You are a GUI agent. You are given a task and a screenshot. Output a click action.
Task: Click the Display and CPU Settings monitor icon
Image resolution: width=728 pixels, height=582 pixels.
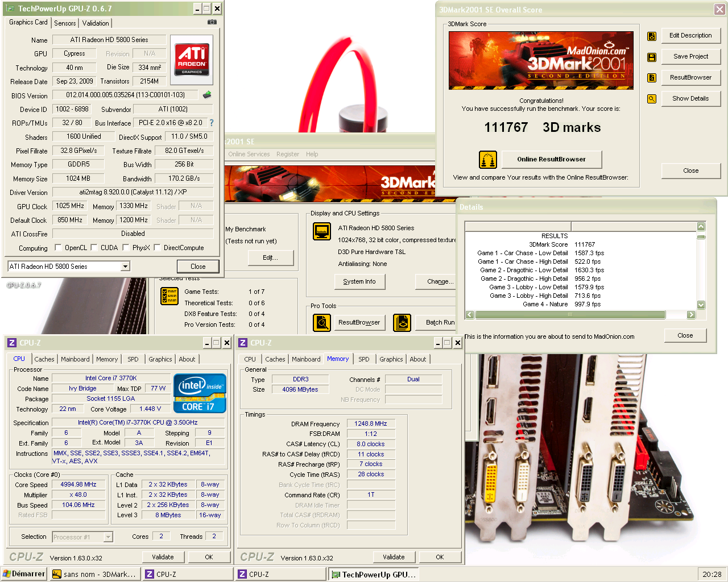322,232
